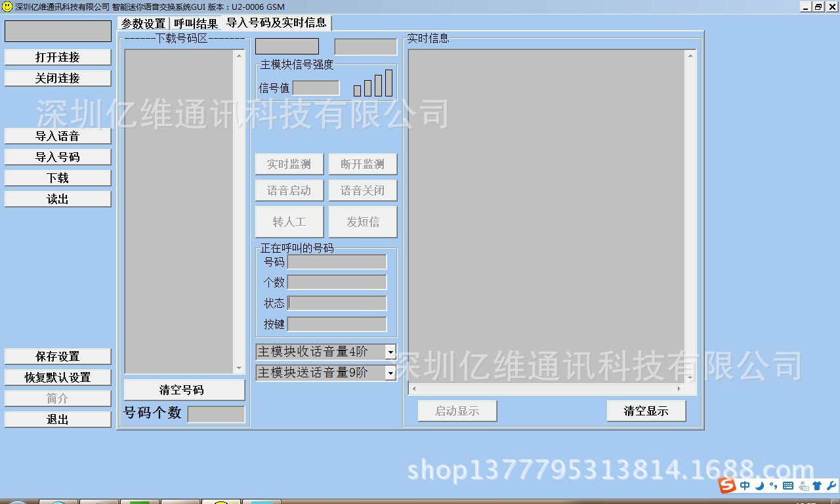Click the 关闭连接 button
This screenshot has height=504, width=840.
coord(58,78)
